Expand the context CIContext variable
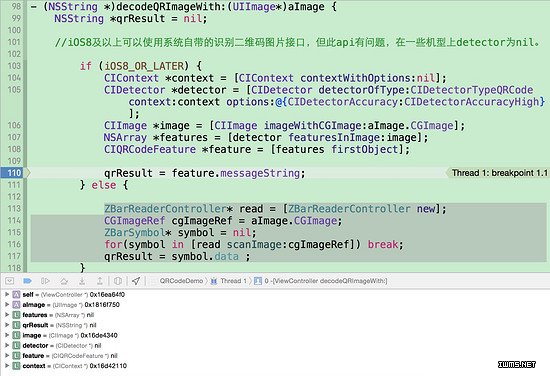Image resolution: width=550 pixels, height=376 pixels. 7,365
